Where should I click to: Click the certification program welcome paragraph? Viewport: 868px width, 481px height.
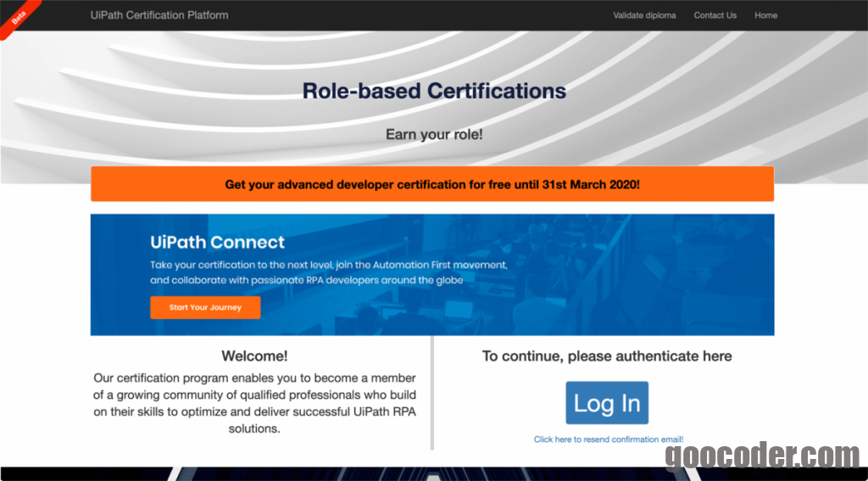click(254, 403)
